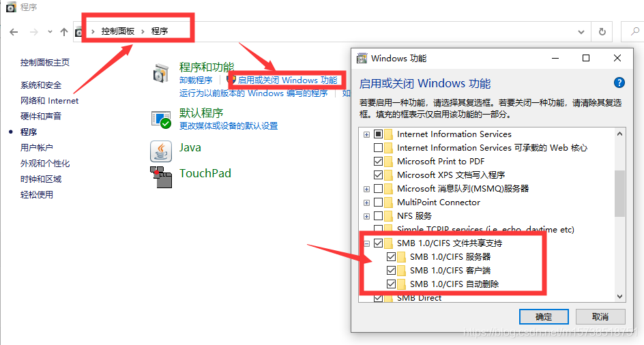
Task: Click the Java coffee cup icon
Action: [160, 151]
